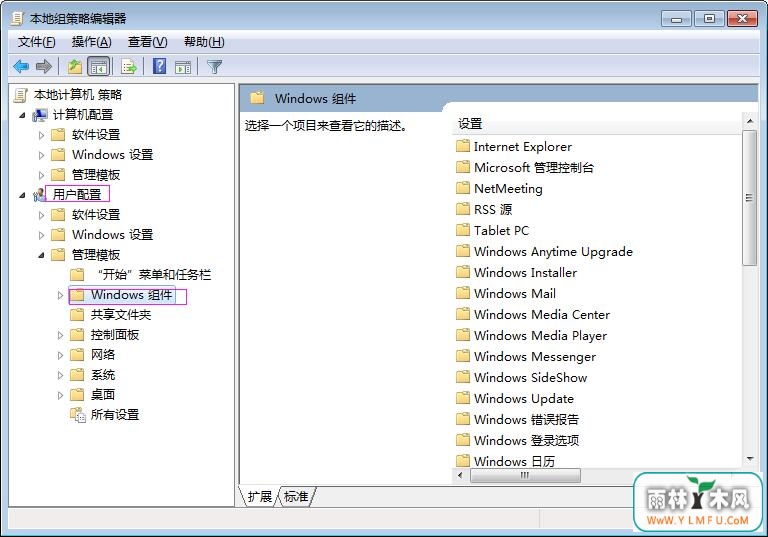Open the 查看(V) menu

(x=147, y=42)
